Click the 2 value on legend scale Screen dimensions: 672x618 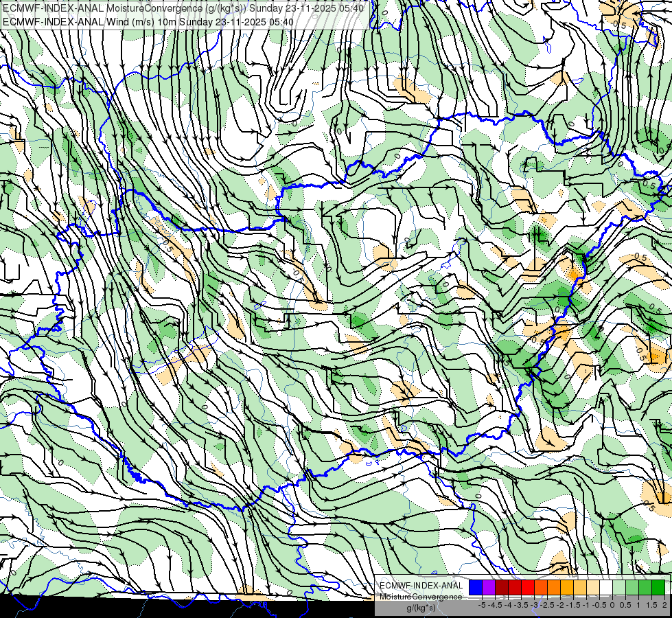pyautogui.click(x=664, y=605)
